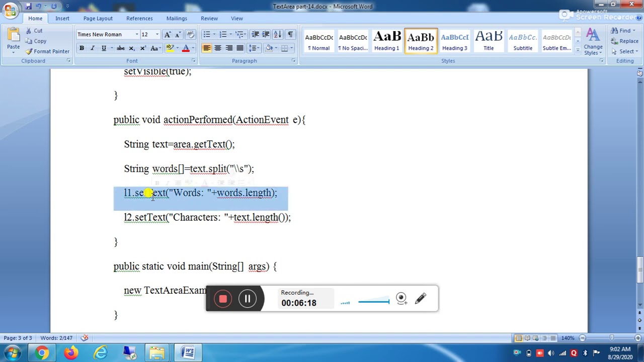Justify the text

coord(240,48)
